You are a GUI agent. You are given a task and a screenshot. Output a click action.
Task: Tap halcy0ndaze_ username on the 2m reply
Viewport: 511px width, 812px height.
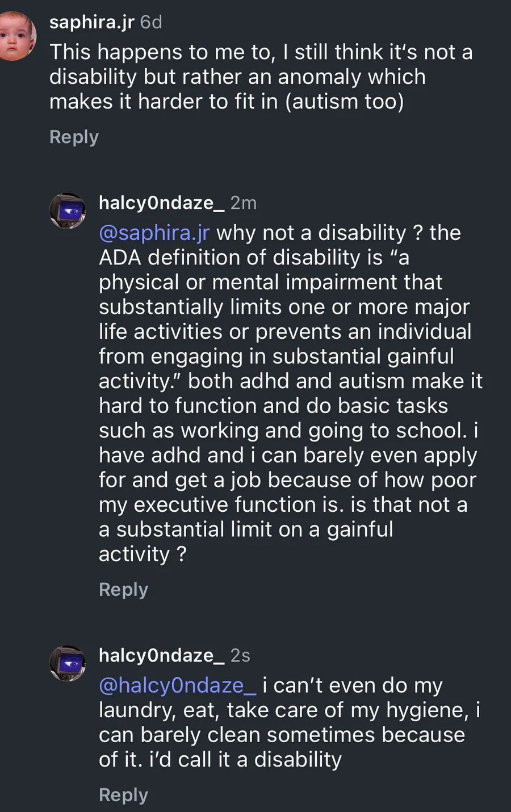pyautogui.click(x=161, y=203)
